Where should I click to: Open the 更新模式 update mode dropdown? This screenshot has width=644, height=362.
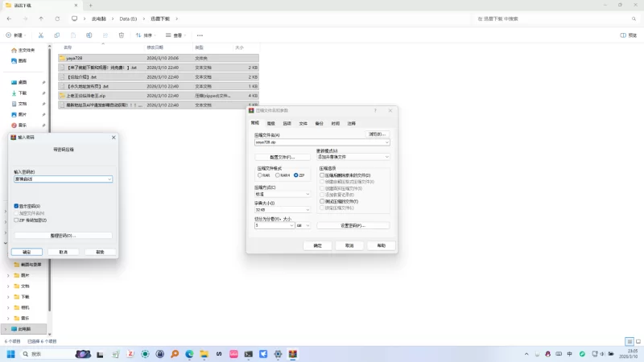[x=353, y=157]
